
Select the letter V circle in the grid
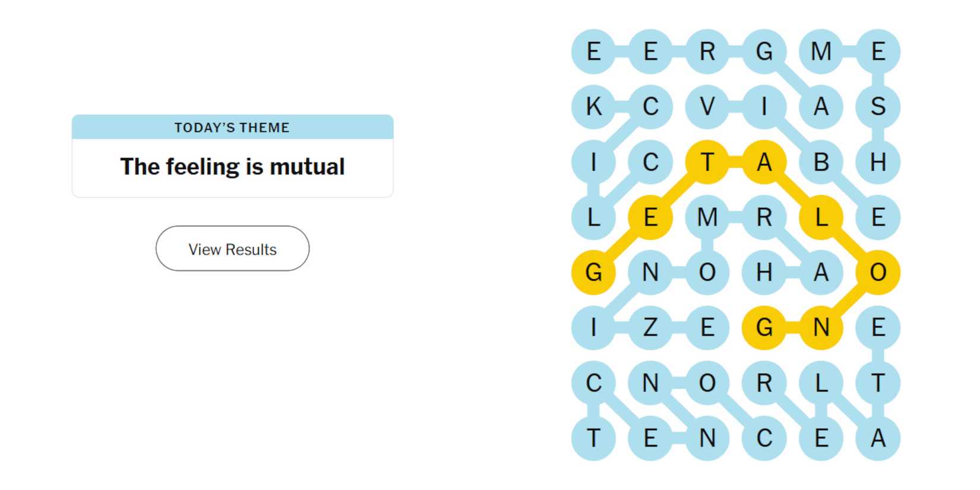pyautogui.click(x=707, y=108)
